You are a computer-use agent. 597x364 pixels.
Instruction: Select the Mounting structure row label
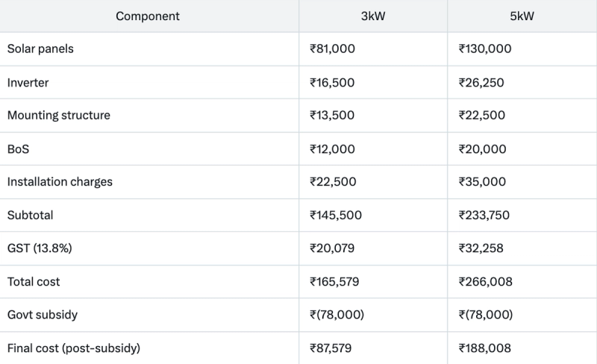point(59,115)
